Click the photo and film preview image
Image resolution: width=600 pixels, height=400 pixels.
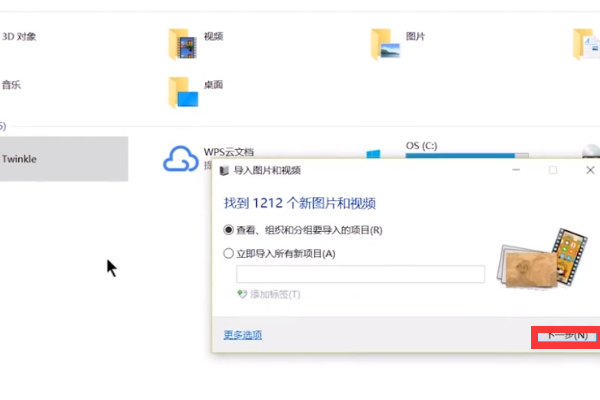click(542, 258)
